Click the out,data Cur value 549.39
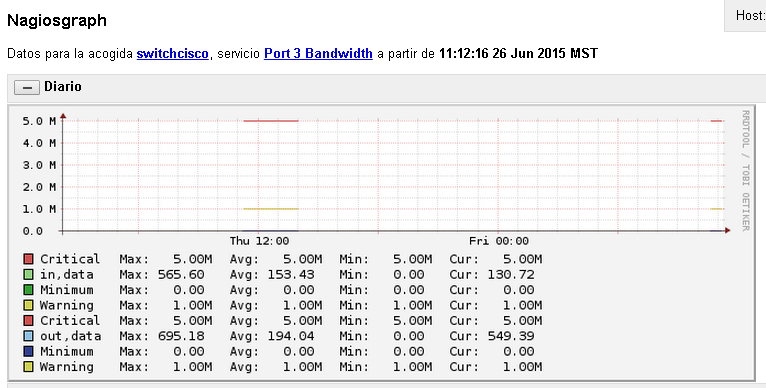The width and height of the screenshot is (766, 388). click(511, 336)
